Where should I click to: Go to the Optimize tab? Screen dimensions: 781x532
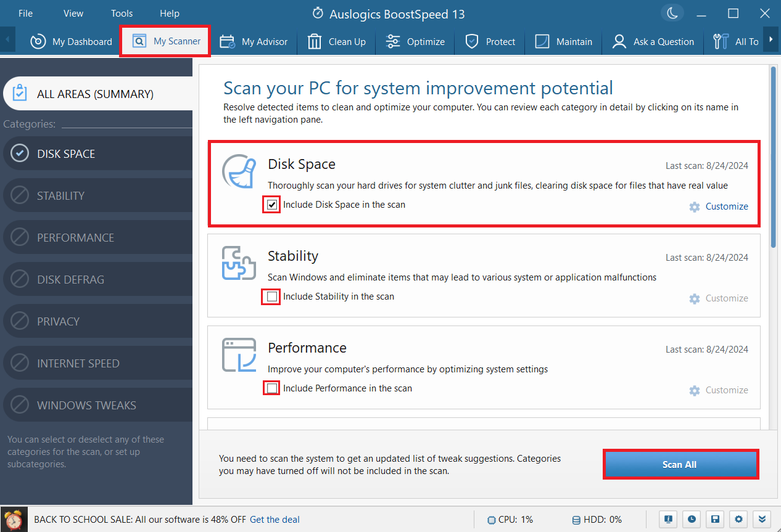pyautogui.click(x=415, y=41)
